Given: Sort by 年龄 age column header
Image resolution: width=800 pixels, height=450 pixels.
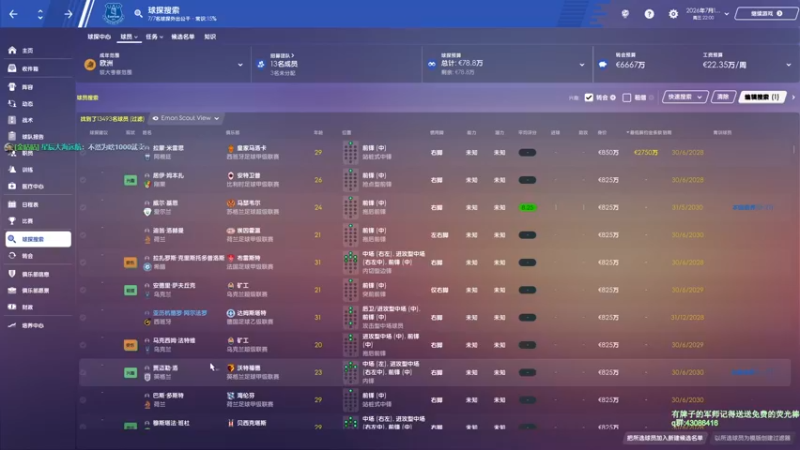Looking at the screenshot, I should tap(318, 133).
